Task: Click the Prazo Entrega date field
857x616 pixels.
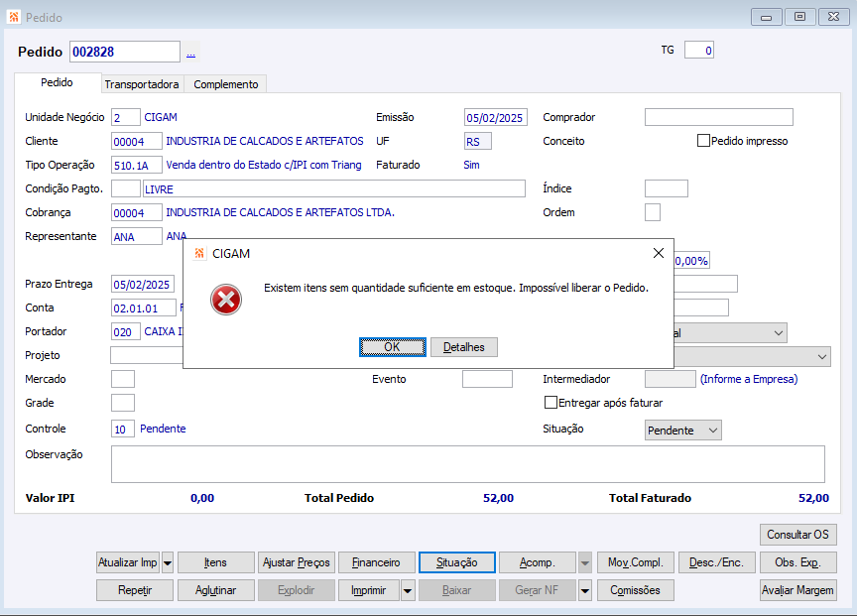Action: [x=143, y=284]
